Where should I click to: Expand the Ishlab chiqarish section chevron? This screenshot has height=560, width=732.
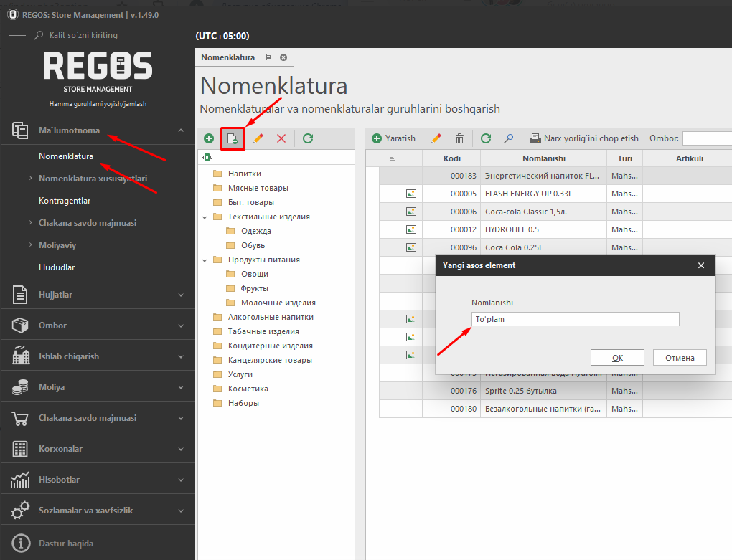tap(181, 356)
